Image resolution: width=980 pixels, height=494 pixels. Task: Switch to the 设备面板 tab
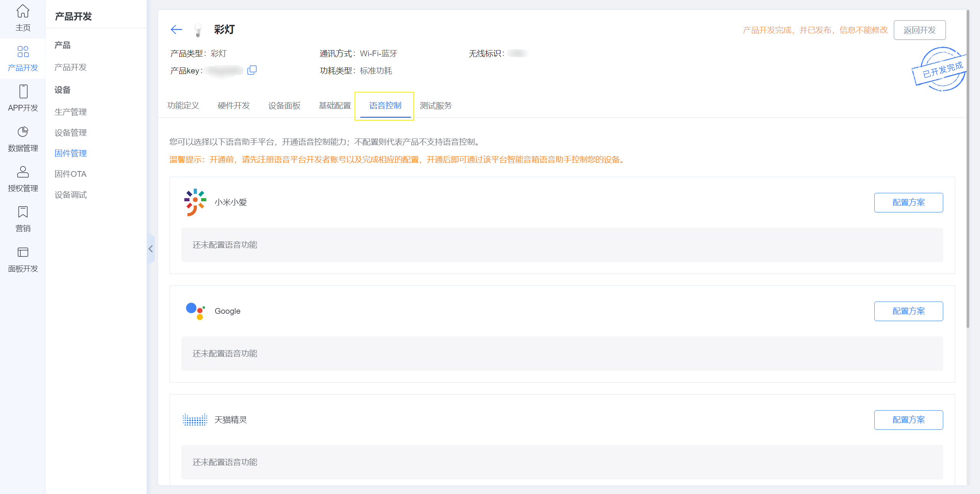[x=284, y=106]
